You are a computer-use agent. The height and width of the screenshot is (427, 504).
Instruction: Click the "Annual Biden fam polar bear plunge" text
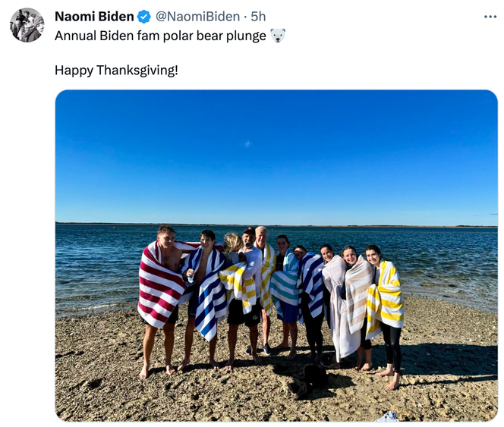(x=160, y=36)
